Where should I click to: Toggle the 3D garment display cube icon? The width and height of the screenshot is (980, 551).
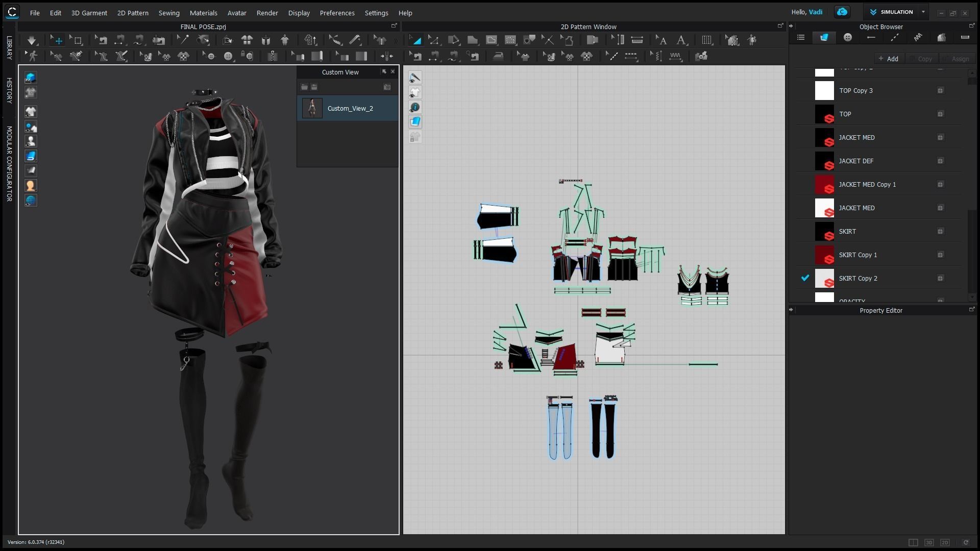[x=31, y=78]
